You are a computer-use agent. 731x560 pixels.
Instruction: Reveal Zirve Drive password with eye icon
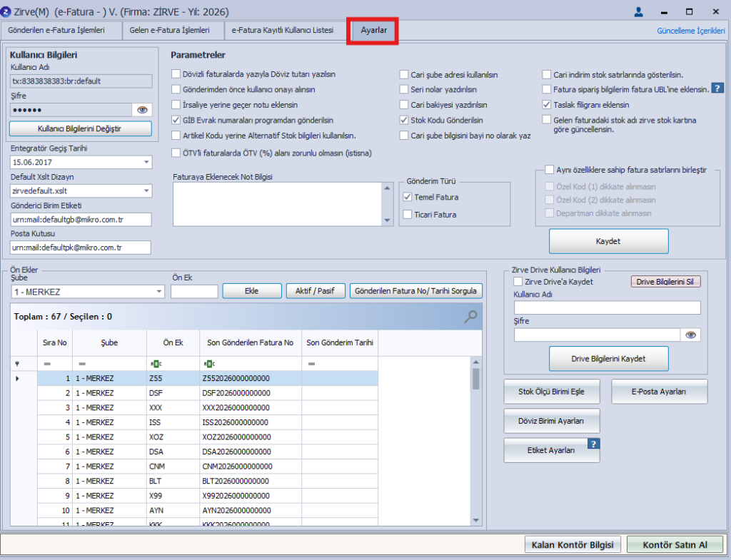[690, 335]
